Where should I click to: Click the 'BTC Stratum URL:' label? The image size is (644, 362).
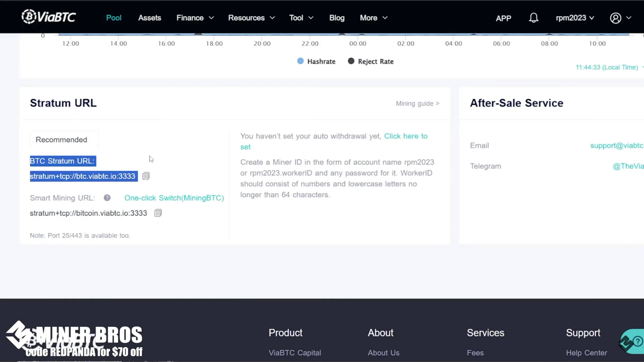click(62, 161)
